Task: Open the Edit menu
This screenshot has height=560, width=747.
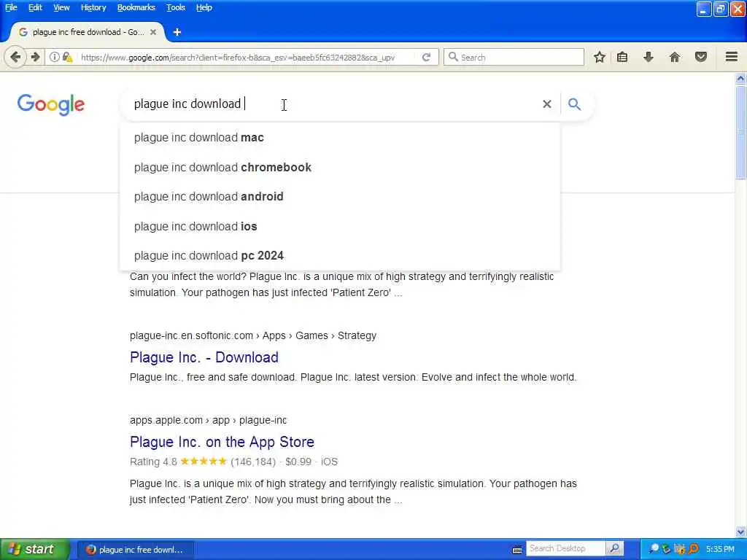Action: coord(35,7)
